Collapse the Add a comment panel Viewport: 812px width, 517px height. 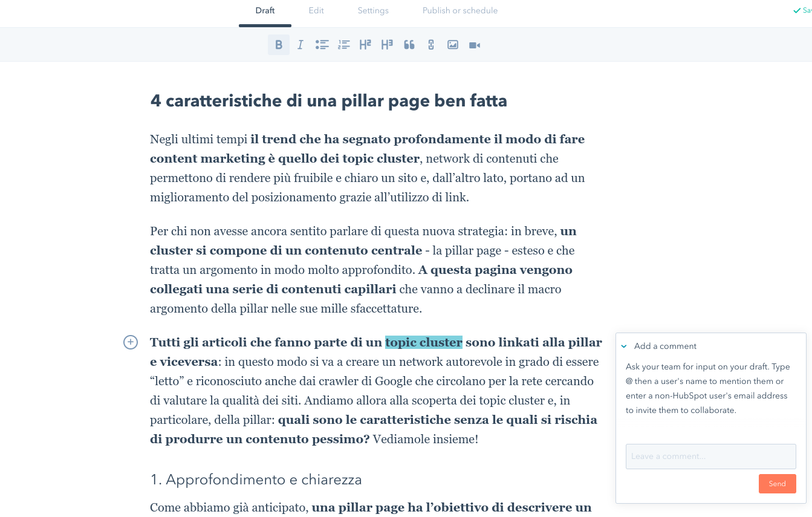624,346
